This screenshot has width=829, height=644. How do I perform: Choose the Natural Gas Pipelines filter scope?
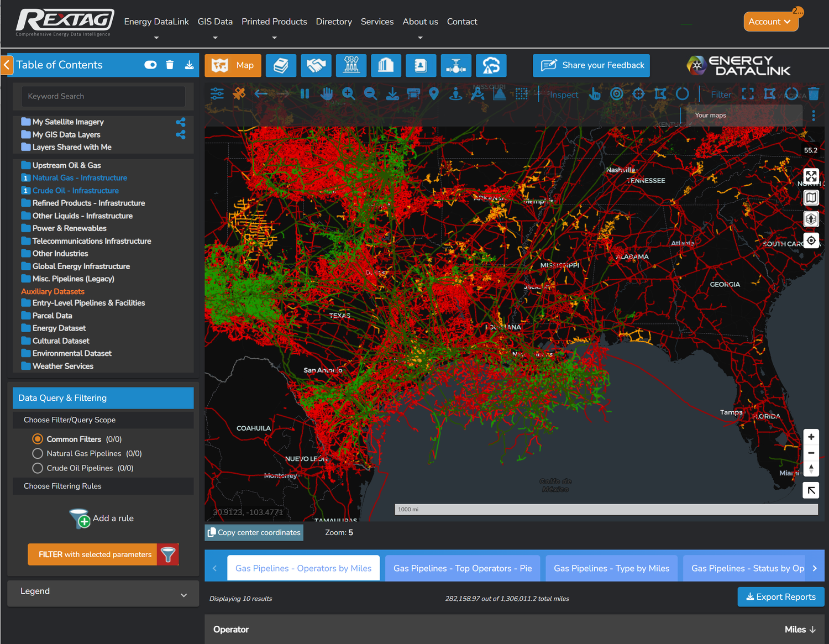37,453
